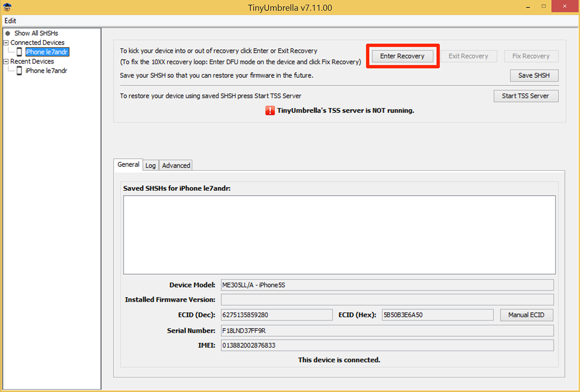Click the phone icon under Recent Devices
The width and height of the screenshot is (580, 392).
(19, 71)
